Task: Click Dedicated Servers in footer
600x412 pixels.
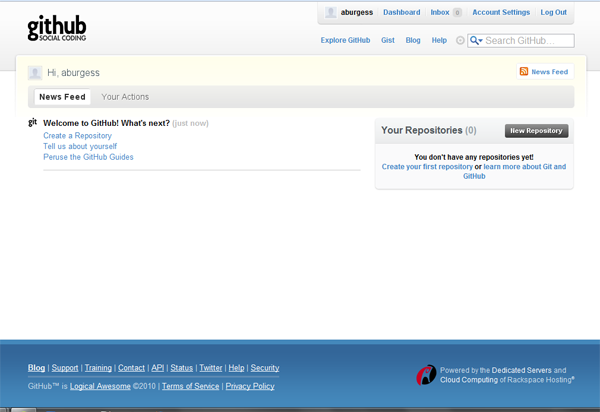Action: tap(521, 370)
